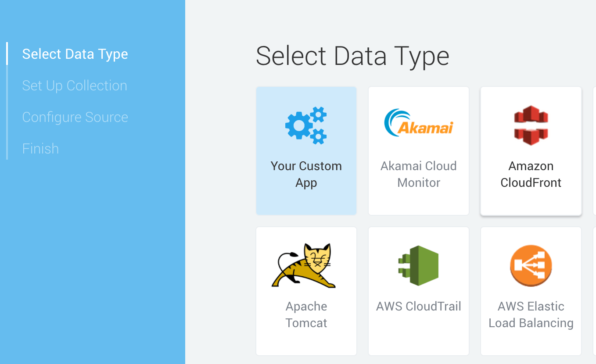This screenshot has width=596, height=364.
Task: Pick the orange Elastic Load Balancing icon
Action: tap(531, 265)
